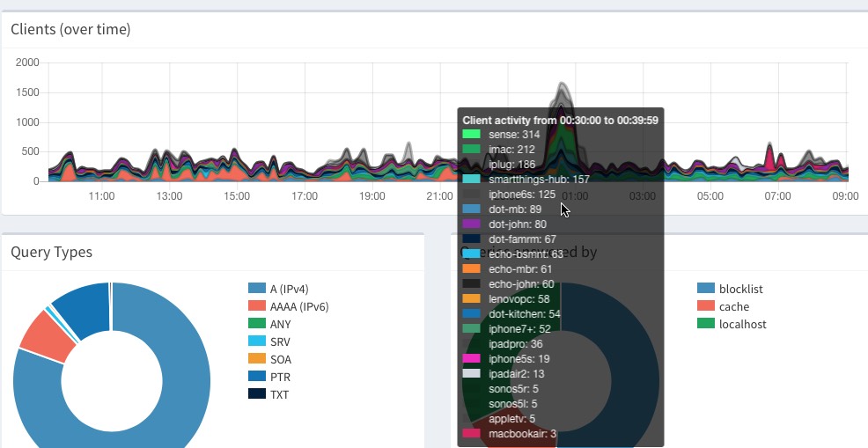Click the 11:00 time axis label
Screen dimensions: 868x448
101,196
